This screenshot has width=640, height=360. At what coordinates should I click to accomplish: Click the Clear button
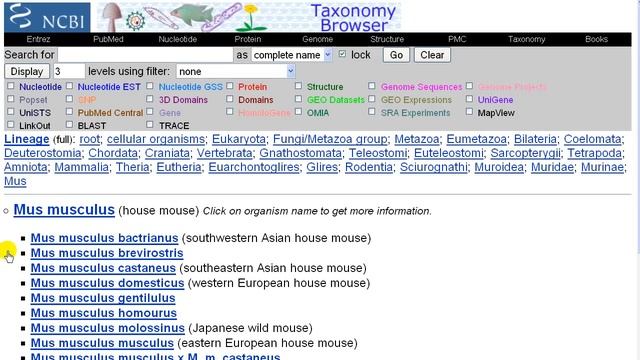[432, 55]
